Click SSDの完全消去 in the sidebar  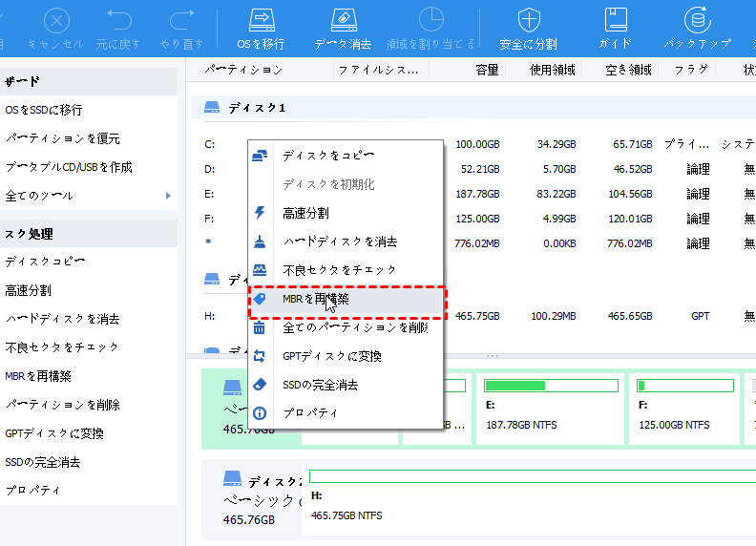click(x=42, y=462)
